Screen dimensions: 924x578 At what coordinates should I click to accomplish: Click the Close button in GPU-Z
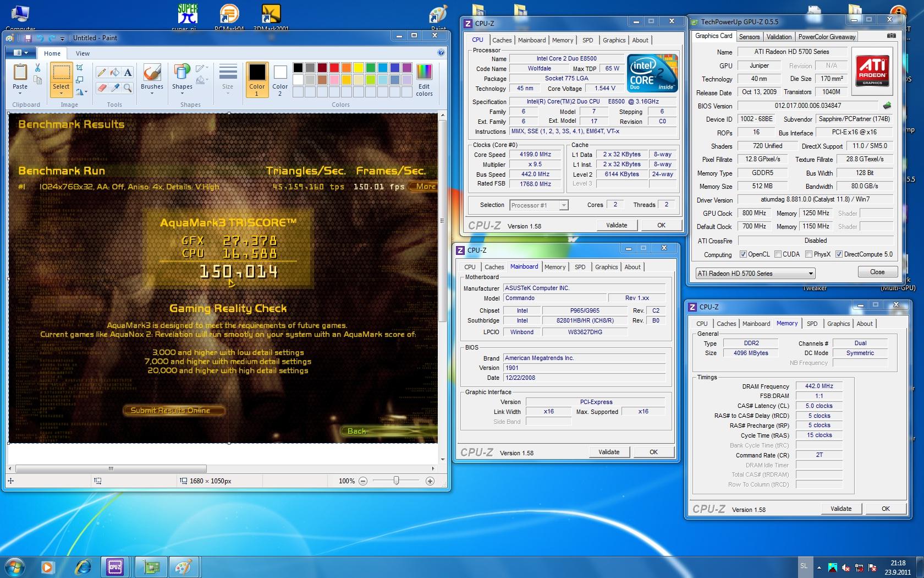tap(877, 272)
